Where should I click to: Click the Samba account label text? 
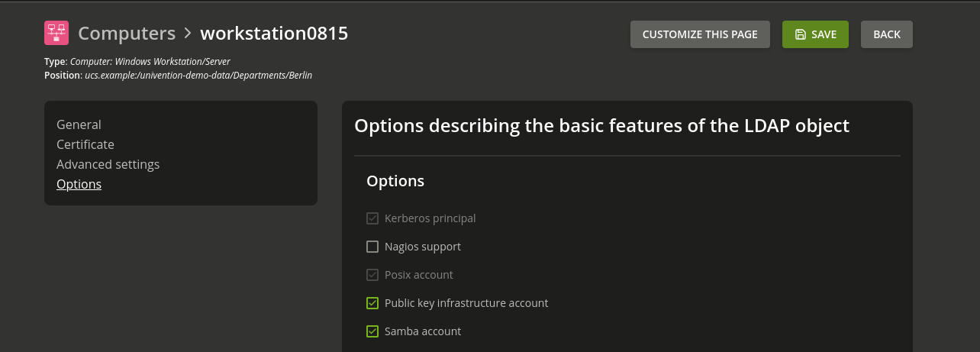423,331
